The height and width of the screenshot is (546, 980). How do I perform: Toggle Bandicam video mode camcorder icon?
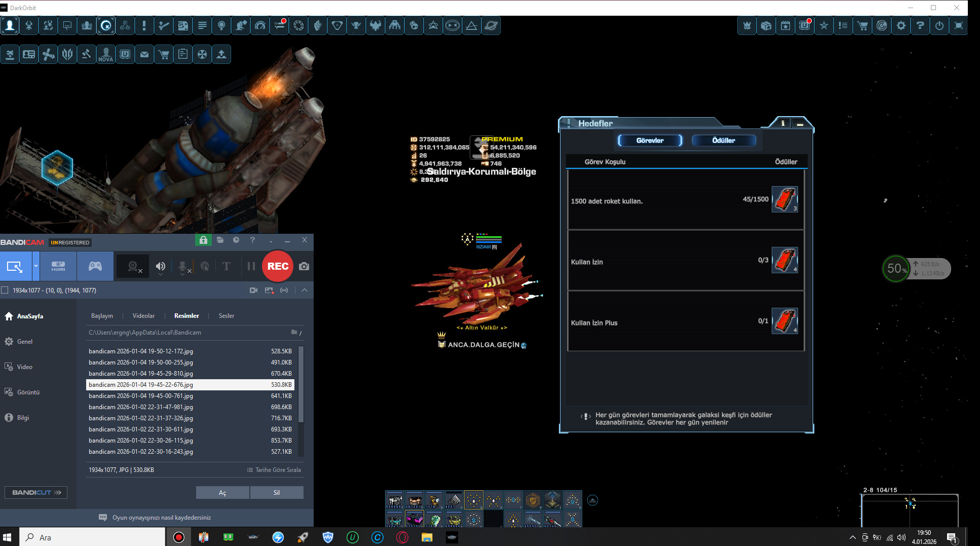pos(254,290)
